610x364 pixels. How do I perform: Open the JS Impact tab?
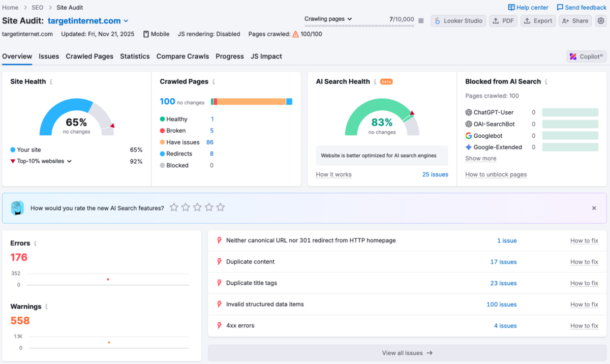coord(266,56)
